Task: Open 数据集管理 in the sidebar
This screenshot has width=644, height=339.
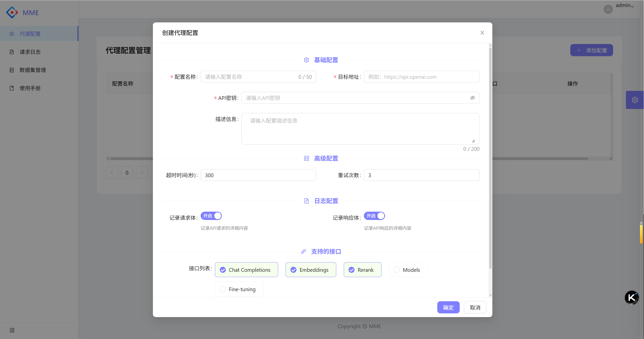Action: [x=33, y=70]
